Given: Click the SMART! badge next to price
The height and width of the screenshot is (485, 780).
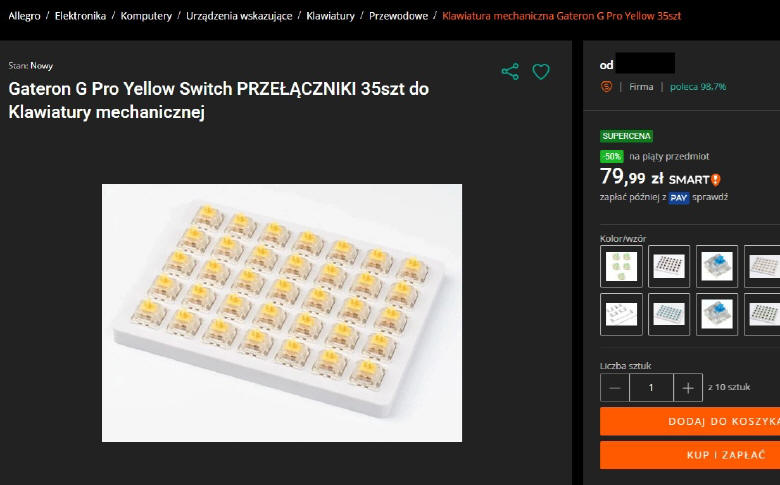Looking at the screenshot, I should 694,180.
